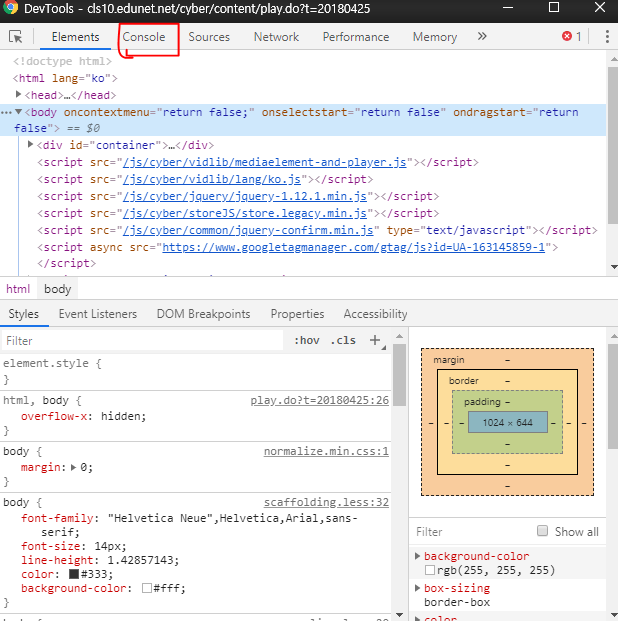Enable the Show all checkbox
Image resolution: width=618 pixels, height=621 pixels.
(x=542, y=531)
